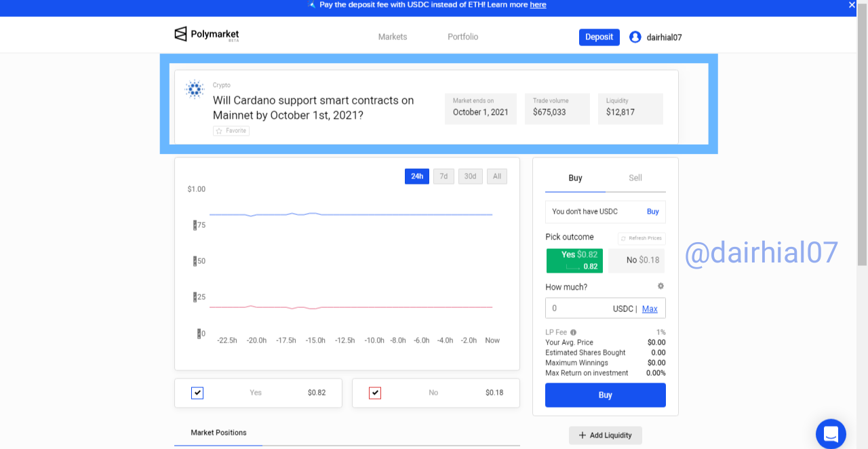This screenshot has height=449, width=868.
Task: Switch chart to 24h range
Action: click(417, 176)
